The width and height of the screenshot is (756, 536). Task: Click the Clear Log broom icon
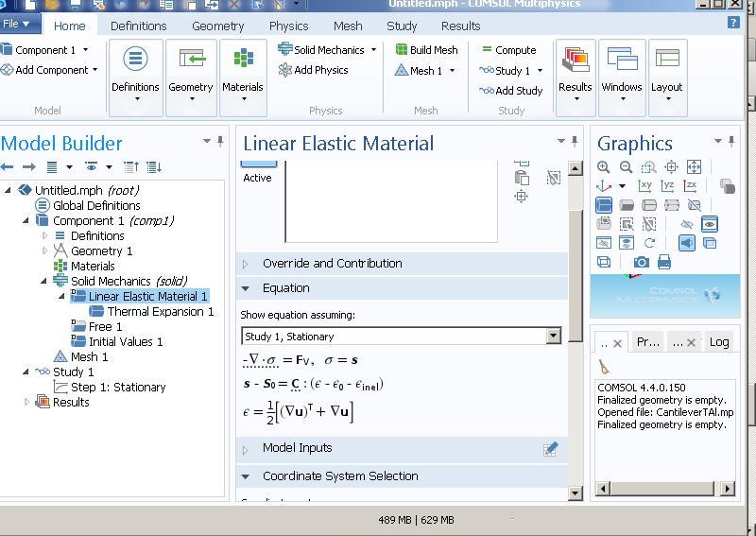(604, 368)
